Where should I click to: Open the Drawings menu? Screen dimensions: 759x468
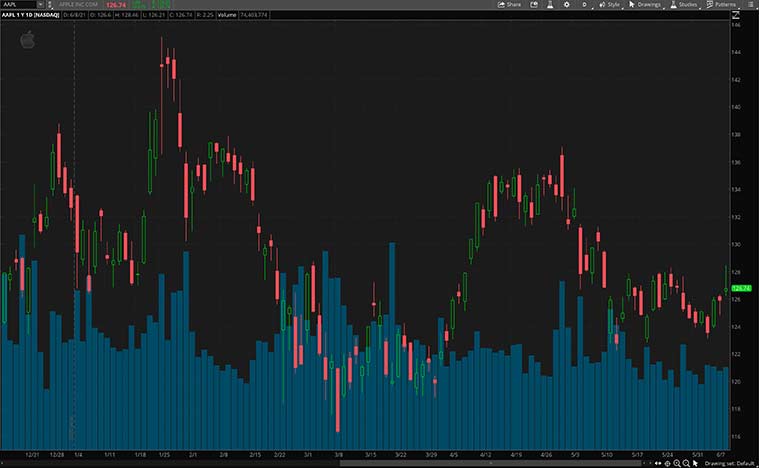[x=646, y=5]
